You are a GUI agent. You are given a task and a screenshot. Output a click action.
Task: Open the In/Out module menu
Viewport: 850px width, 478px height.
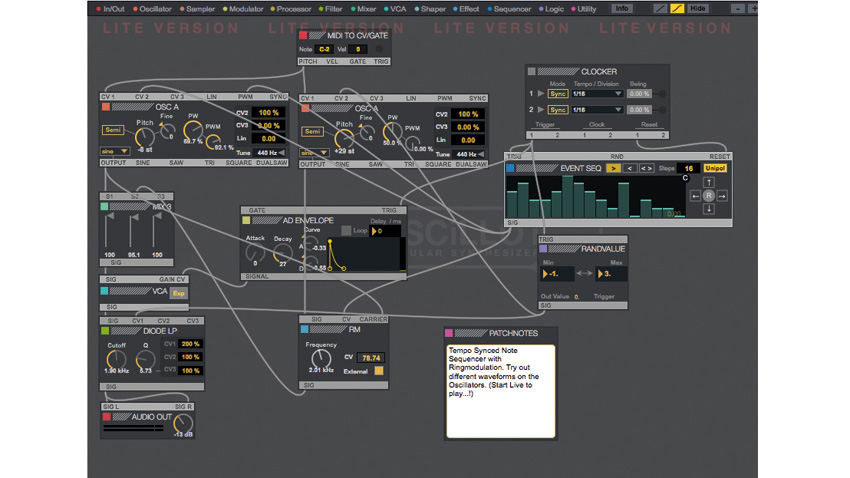click(x=110, y=9)
